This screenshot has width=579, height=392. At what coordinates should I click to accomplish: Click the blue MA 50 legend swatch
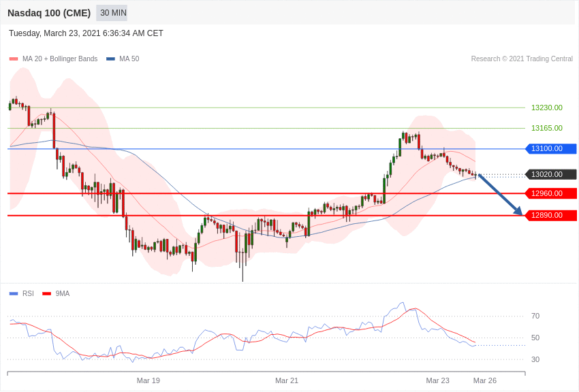pyautogui.click(x=110, y=59)
